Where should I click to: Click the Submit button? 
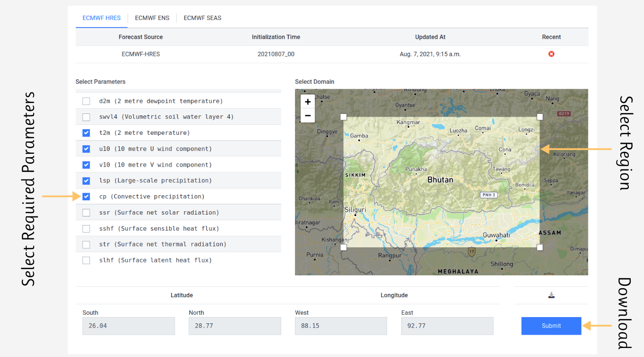(x=551, y=326)
